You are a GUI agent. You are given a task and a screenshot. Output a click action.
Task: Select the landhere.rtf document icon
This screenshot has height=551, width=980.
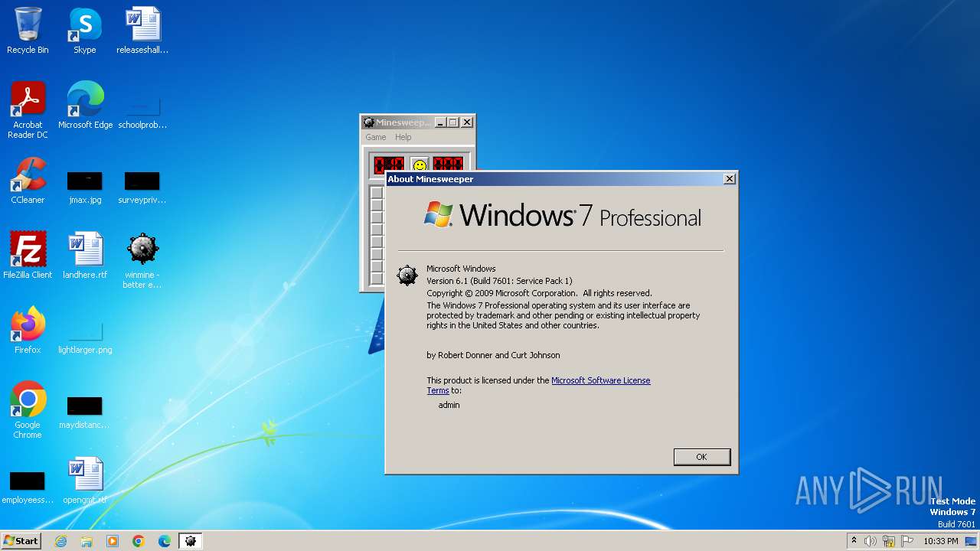[85, 256]
